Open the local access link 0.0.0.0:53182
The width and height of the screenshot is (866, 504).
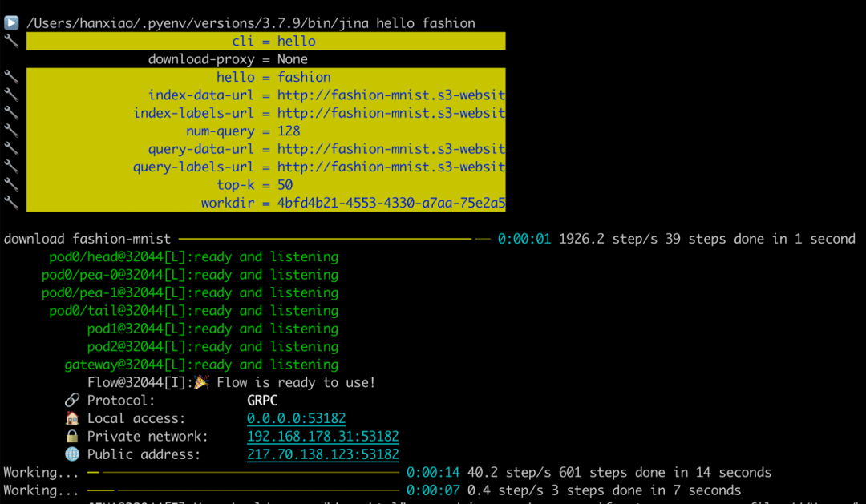(296, 418)
